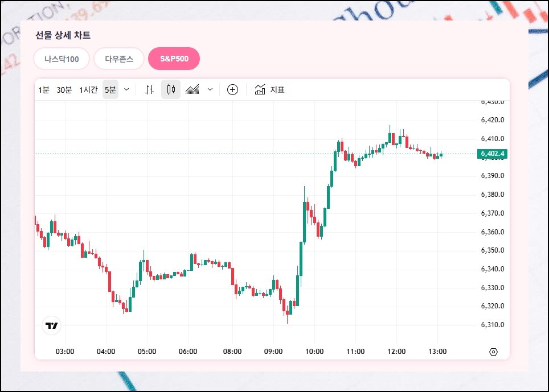The width and height of the screenshot is (549, 392).
Task: Click the 6,320.0 price axis label
Action: (493, 306)
